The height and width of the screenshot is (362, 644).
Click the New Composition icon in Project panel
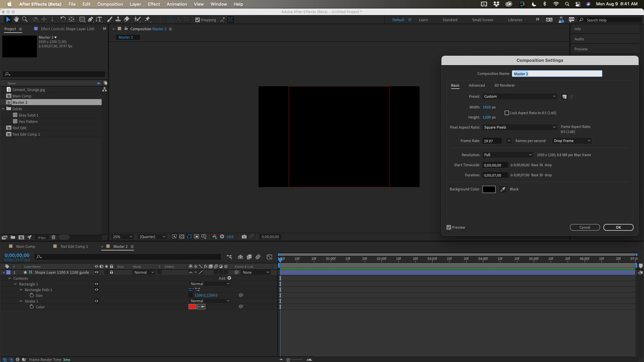21,237
